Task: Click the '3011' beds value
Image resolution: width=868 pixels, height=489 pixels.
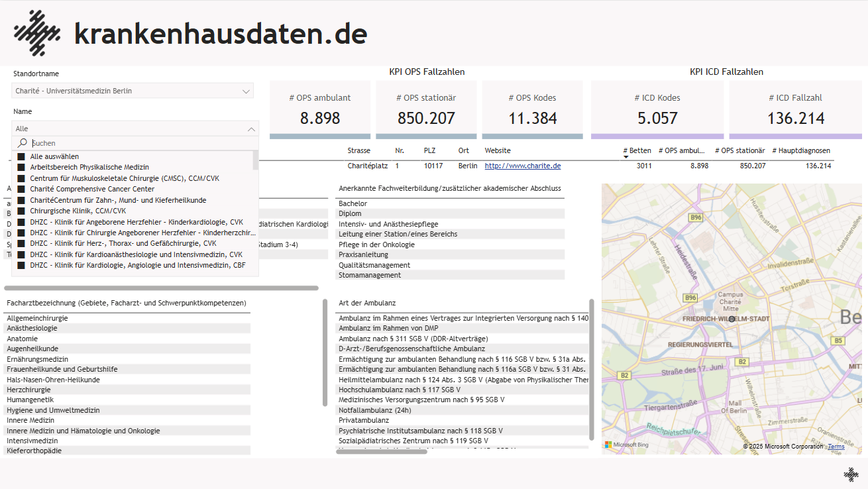Action: (x=644, y=166)
